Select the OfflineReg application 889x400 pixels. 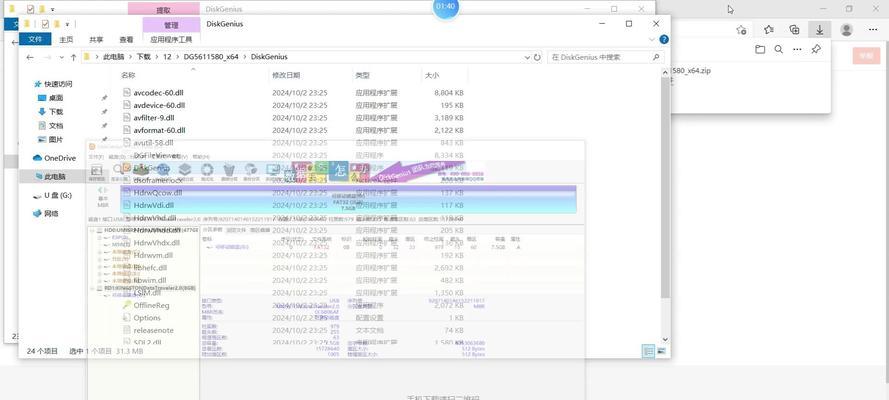click(x=151, y=305)
